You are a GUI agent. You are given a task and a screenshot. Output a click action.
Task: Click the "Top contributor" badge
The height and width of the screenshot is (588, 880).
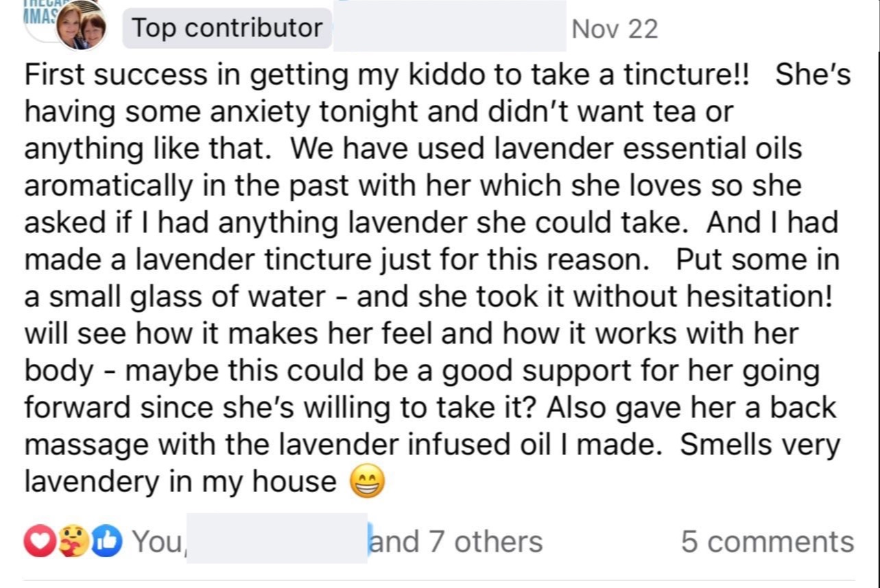tap(226, 29)
